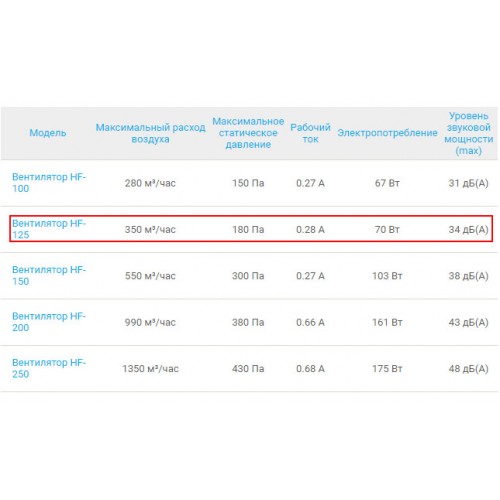The width and height of the screenshot is (500, 500).
Task: Open the Вентилятор HF-100 link
Action: [x=49, y=183]
